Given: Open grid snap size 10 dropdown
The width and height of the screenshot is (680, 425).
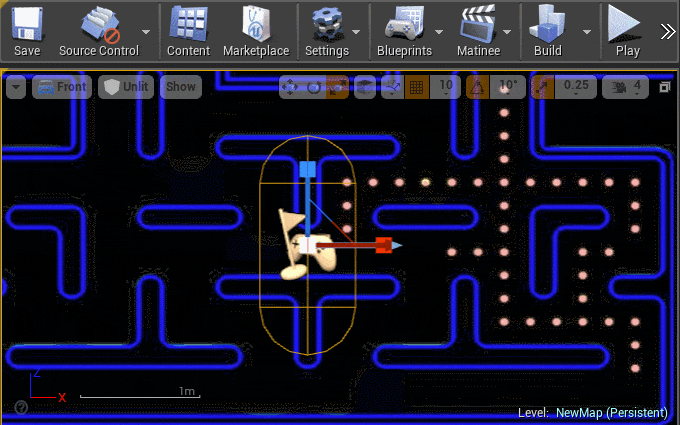Looking at the screenshot, I should 445,87.
